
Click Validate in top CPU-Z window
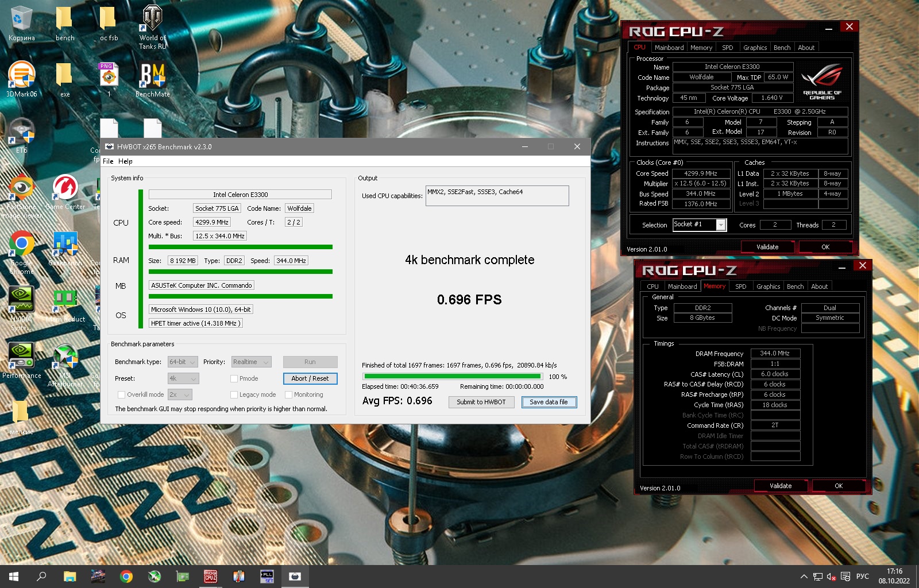(x=767, y=247)
